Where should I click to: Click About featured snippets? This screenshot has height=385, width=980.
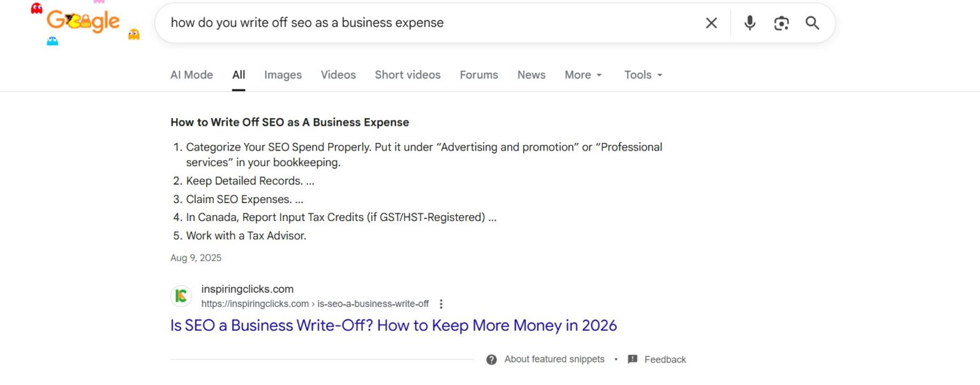pos(554,359)
